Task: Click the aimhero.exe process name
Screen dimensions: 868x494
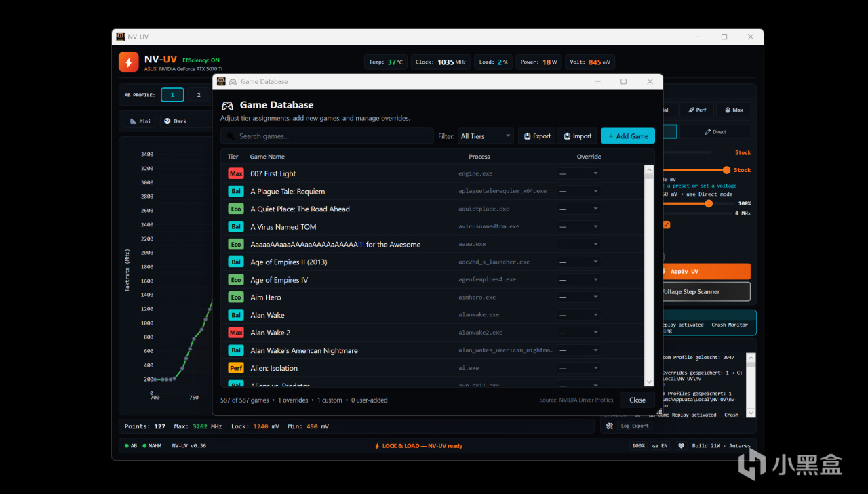Action: [477, 297]
